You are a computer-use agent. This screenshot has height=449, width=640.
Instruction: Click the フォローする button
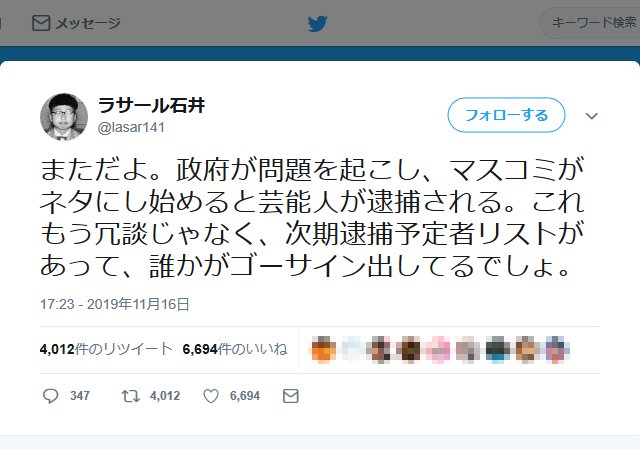coord(506,115)
